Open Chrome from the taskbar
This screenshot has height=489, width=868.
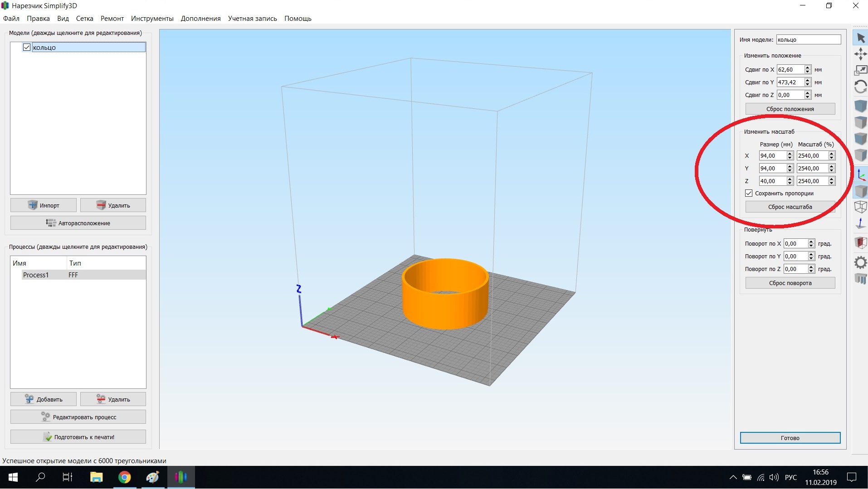pyautogui.click(x=125, y=477)
